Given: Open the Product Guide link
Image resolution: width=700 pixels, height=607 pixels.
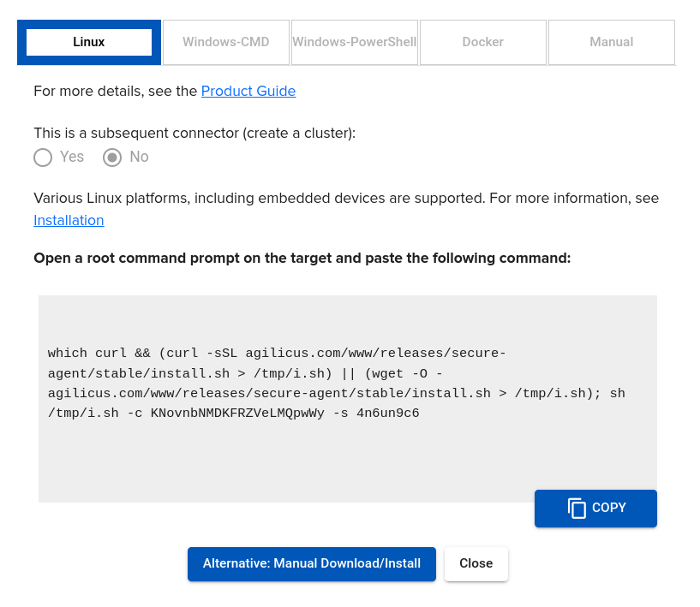Looking at the screenshot, I should pos(248,91).
